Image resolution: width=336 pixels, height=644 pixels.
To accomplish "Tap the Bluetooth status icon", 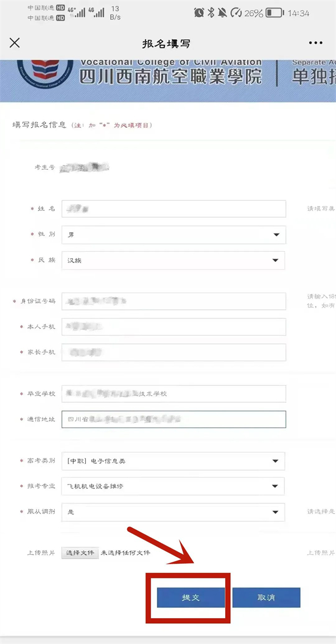I will tap(211, 13).
